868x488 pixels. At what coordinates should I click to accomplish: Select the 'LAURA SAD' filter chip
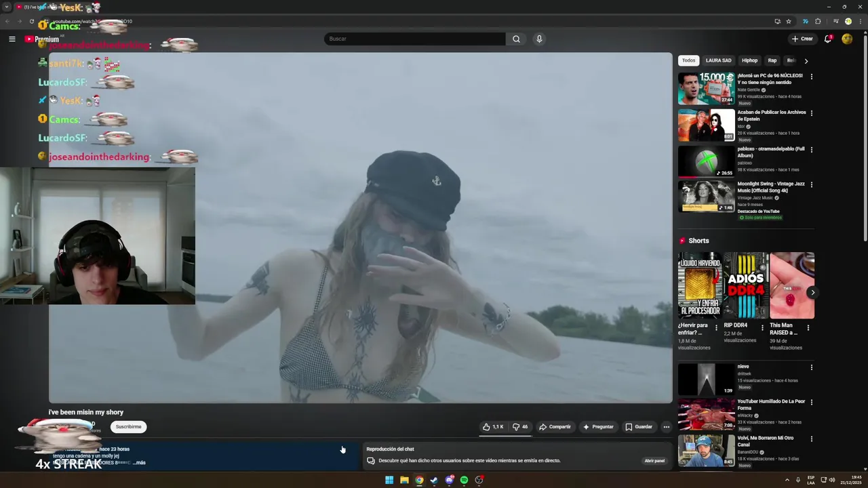[x=718, y=60]
